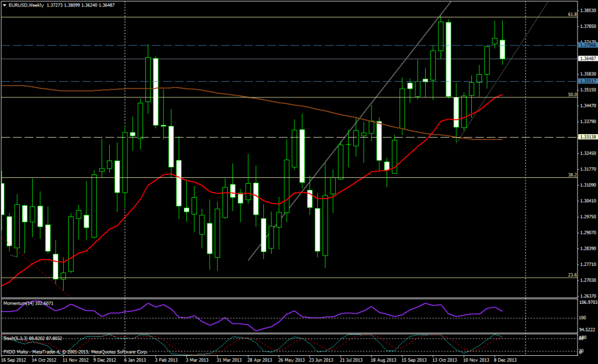Click the 106.9703 Momentum scale value
This screenshot has width=598, height=364.
point(586,302)
